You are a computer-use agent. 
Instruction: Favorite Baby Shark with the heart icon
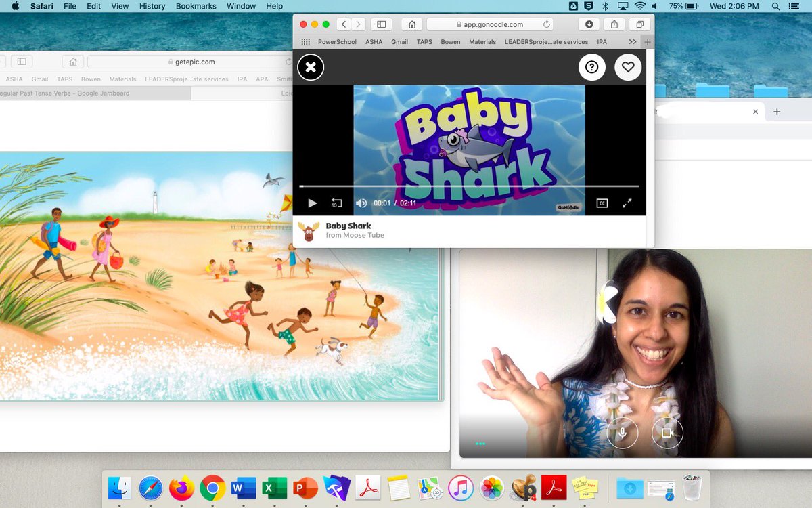628,67
